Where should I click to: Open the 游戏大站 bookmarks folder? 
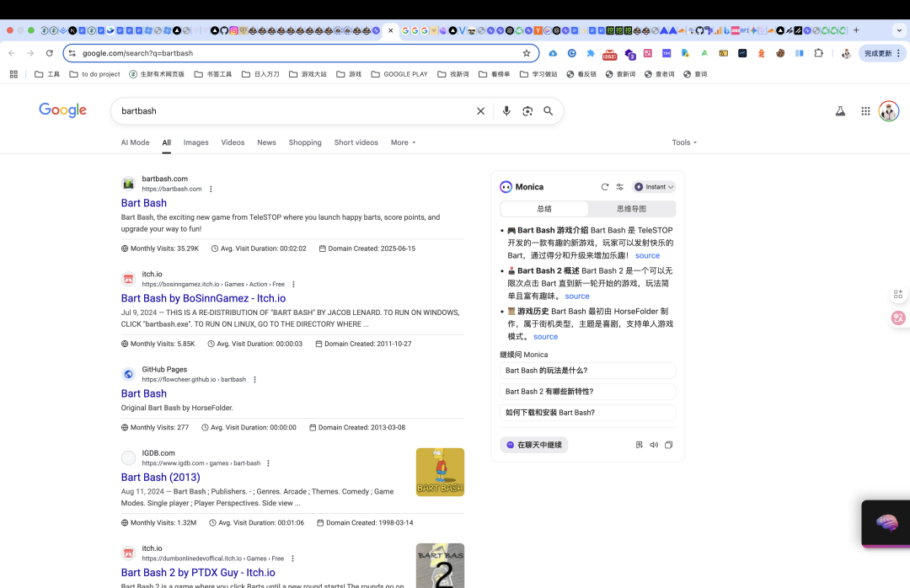coord(308,74)
